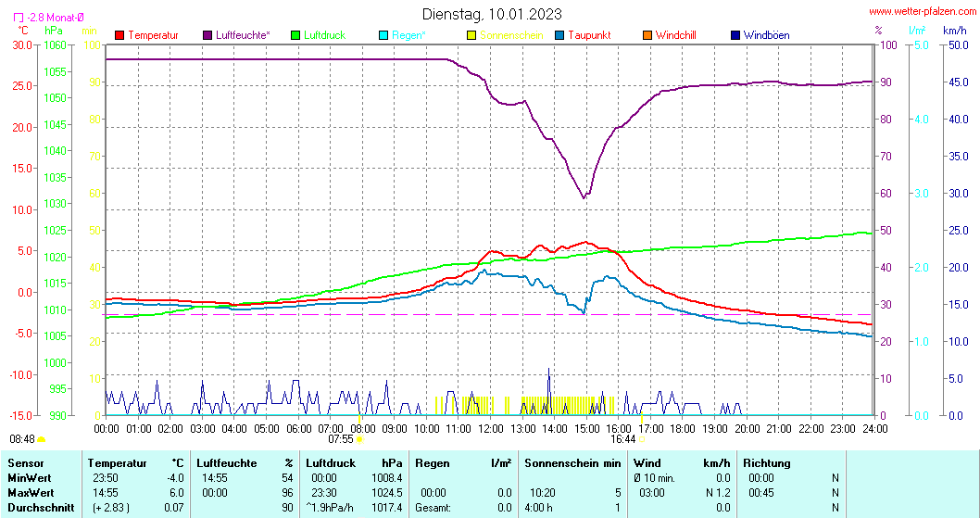Click minimum humidity value 54

pos(287,478)
